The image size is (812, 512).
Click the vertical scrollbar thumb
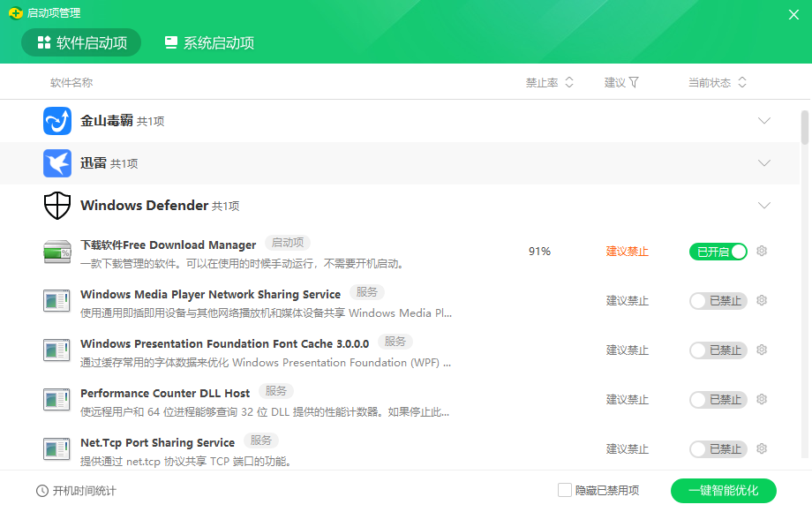[x=804, y=127]
